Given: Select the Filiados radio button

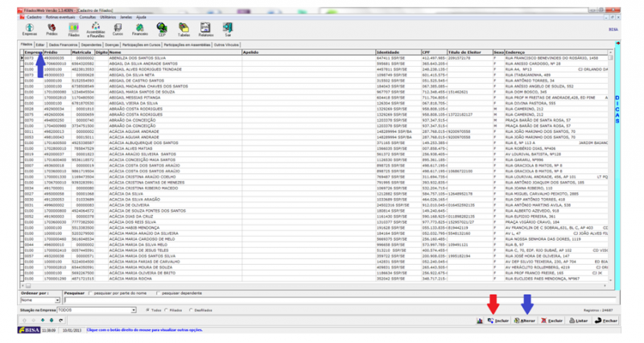Looking at the screenshot, I should [x=167, y=310].
